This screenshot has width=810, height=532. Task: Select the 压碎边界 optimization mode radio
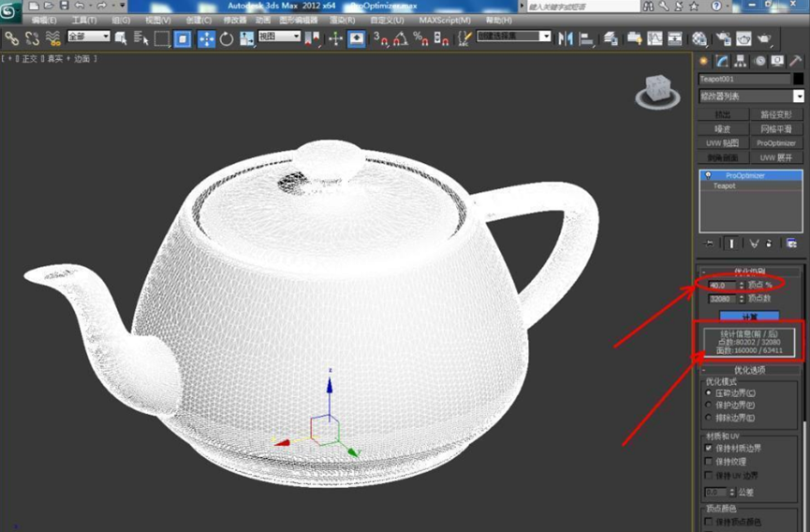tap(709, 393)
